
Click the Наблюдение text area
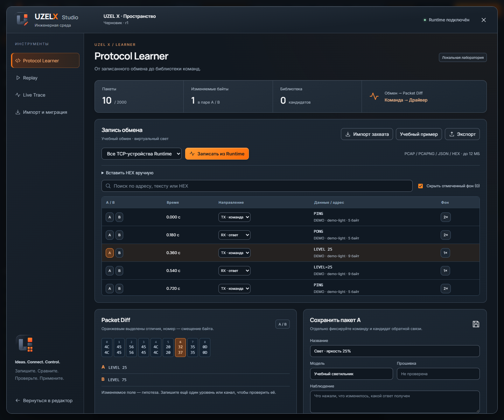point(395,402)
